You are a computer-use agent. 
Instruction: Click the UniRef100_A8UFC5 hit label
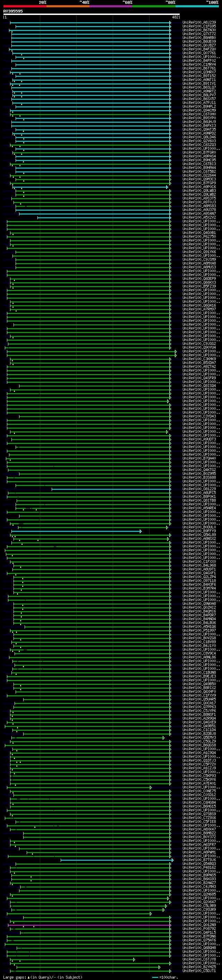[x=199, y=493]
